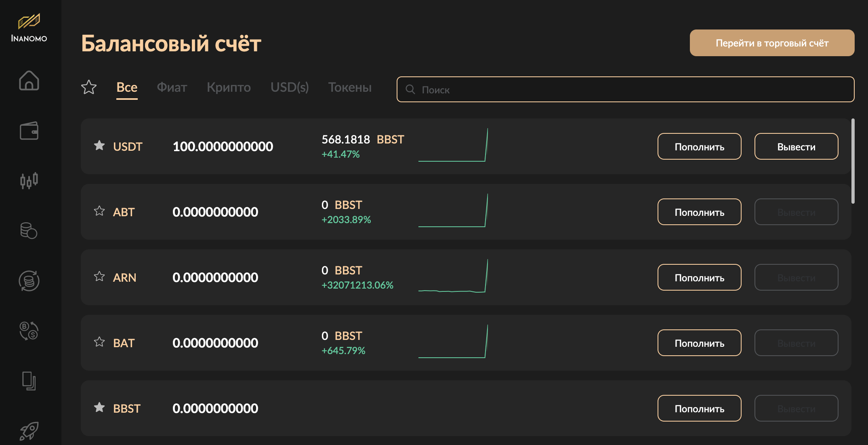Toggle favorite star for USDT
The height and width of the screenshot is (445, 868).
[x=99, y=146]
